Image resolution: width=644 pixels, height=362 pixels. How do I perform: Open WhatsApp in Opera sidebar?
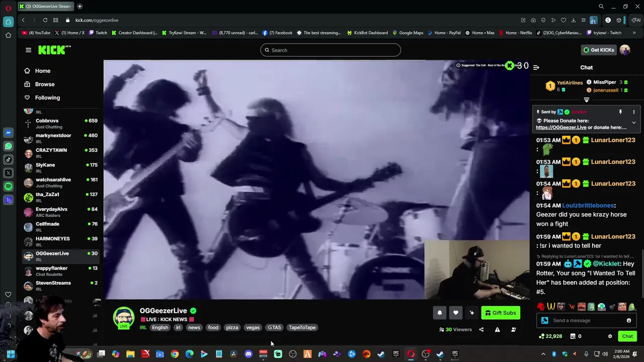[8, 146]
